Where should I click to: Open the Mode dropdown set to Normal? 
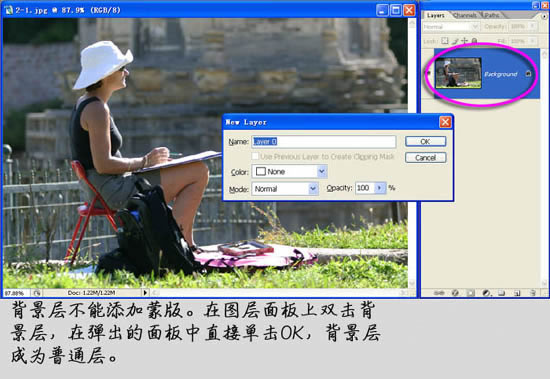(285, 189)
